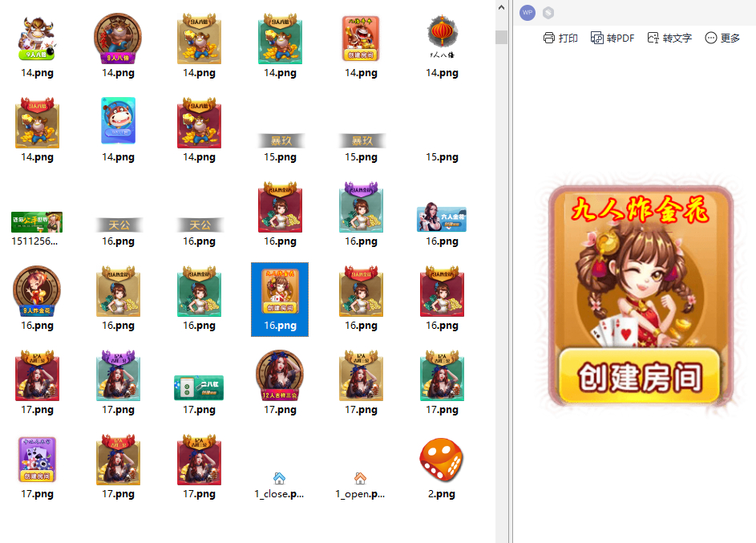Viewport: 756px width, 543px height.
Task: Select the file starting with 1511256
Action: pos(37,222)
